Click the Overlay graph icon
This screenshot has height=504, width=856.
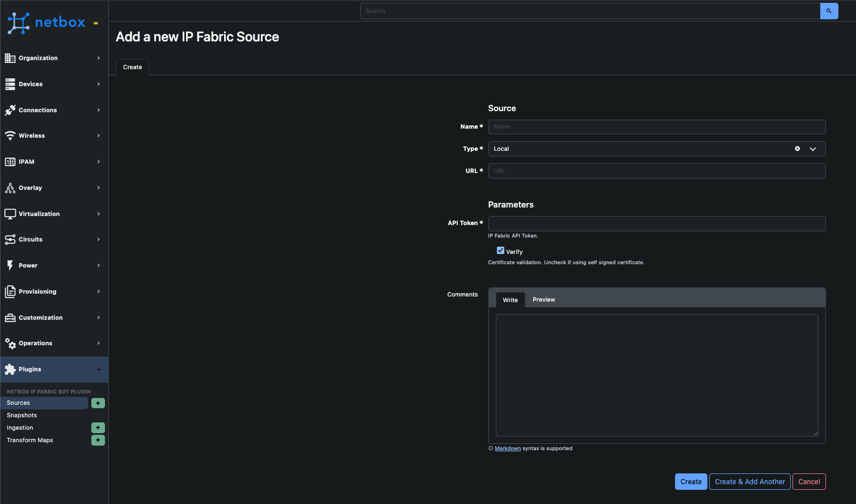point(10,188)
